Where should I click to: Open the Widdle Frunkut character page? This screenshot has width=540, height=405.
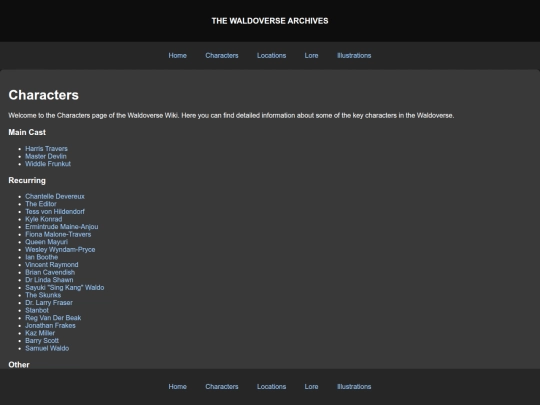click(x=48, y=164)
